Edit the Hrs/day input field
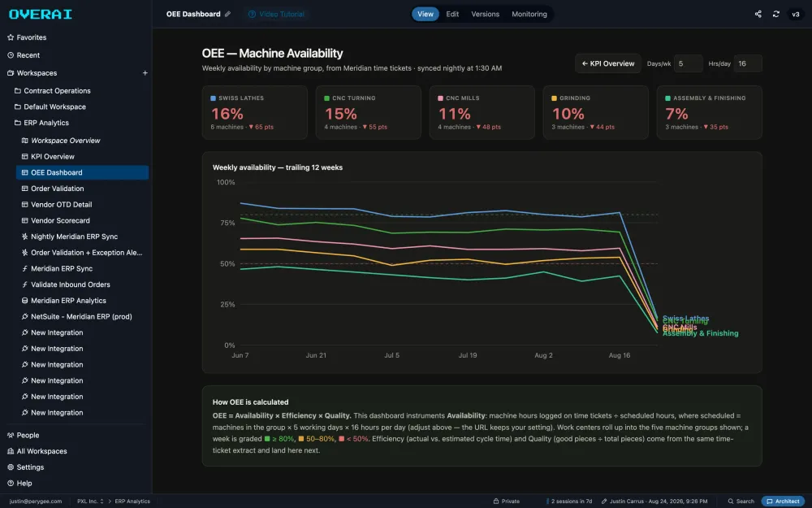The image size is (812, 508). click(748, 63)
